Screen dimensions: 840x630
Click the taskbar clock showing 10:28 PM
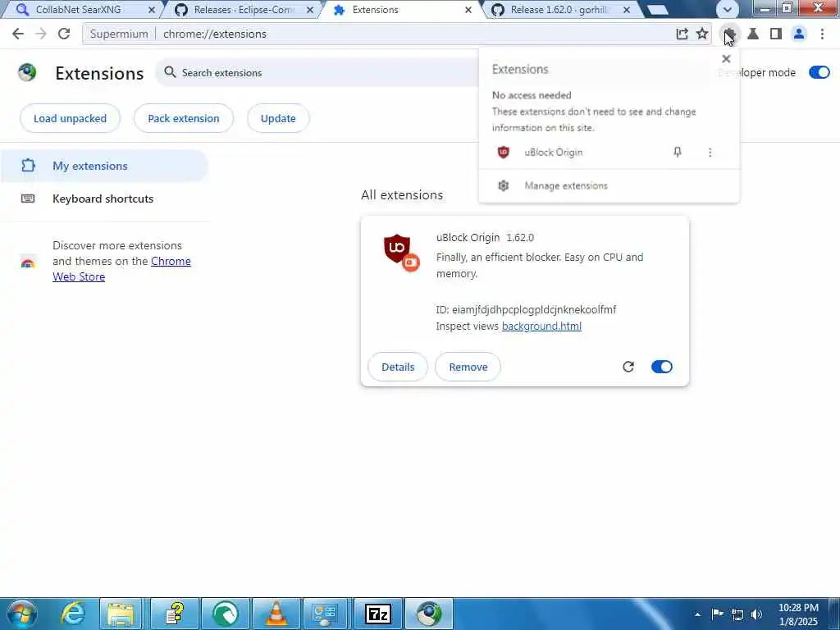[x=798, y=614]
